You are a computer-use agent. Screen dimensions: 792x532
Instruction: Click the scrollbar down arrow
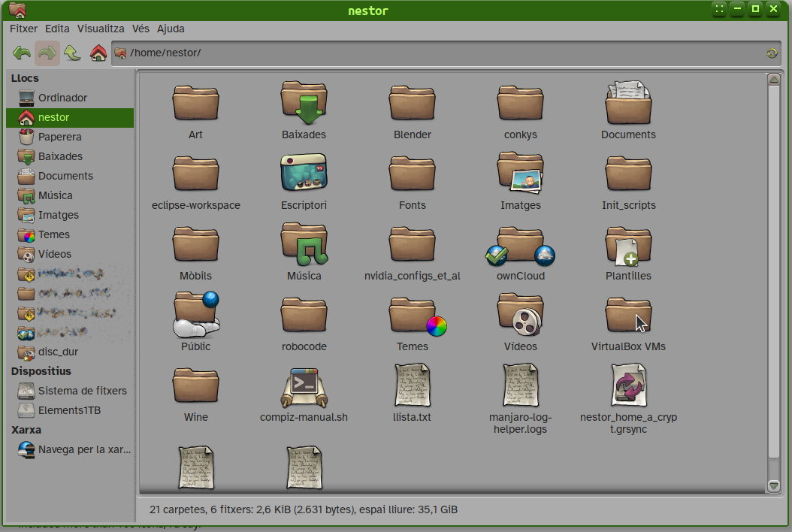774,486
